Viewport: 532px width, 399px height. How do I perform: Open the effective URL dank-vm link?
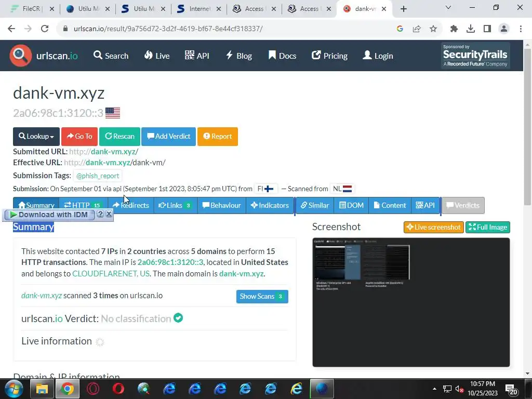(x=115, y=163)
